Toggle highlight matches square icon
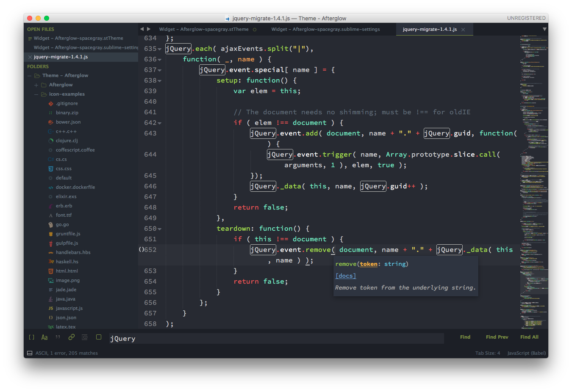 coord(99,337)
